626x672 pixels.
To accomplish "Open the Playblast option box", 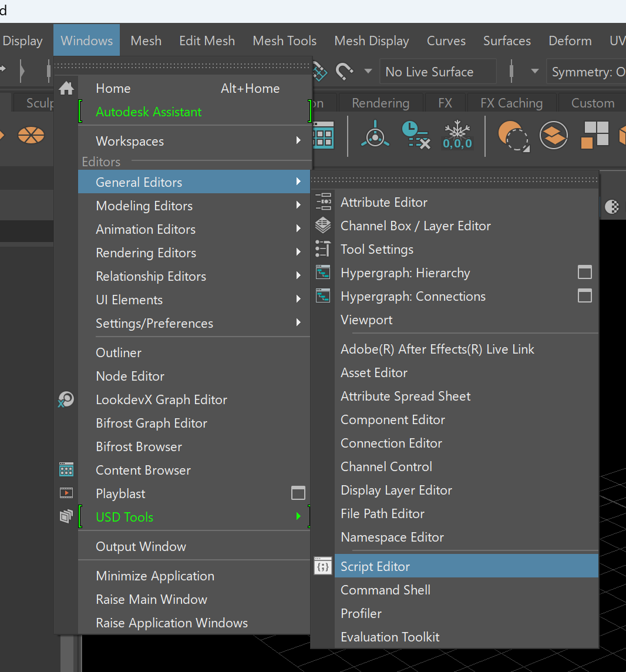I will coord(298,493).
